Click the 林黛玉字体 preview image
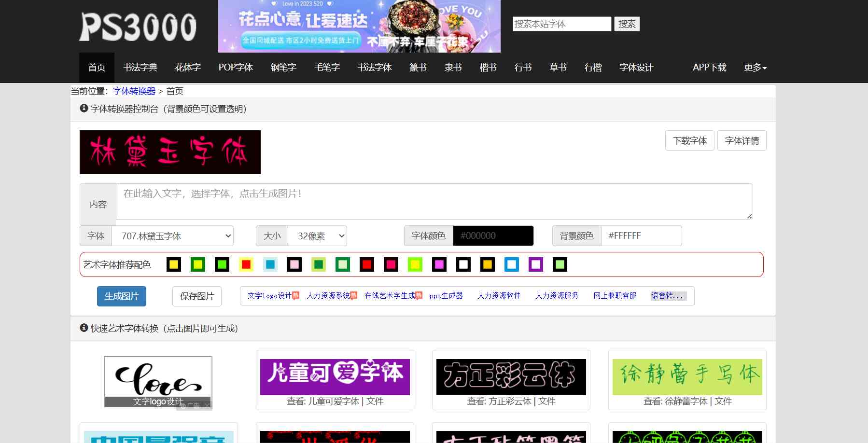The width and height of the screenshot is (868, 443). 170,152
